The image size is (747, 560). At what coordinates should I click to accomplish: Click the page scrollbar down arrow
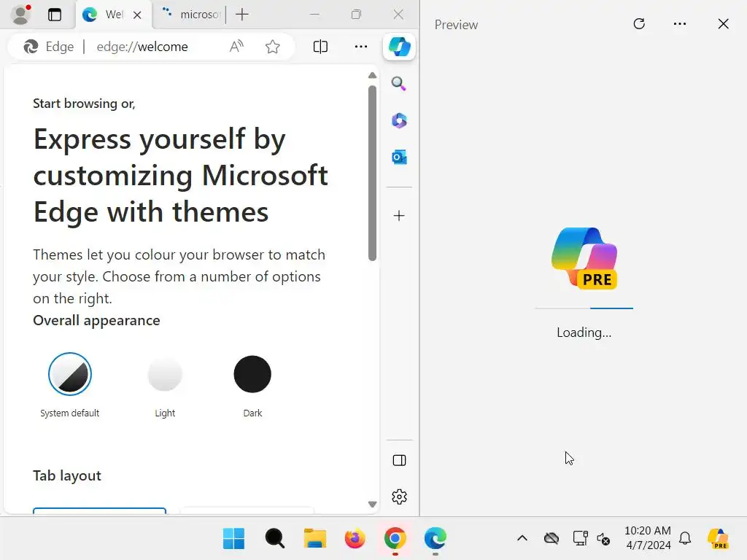coord(373,505)
